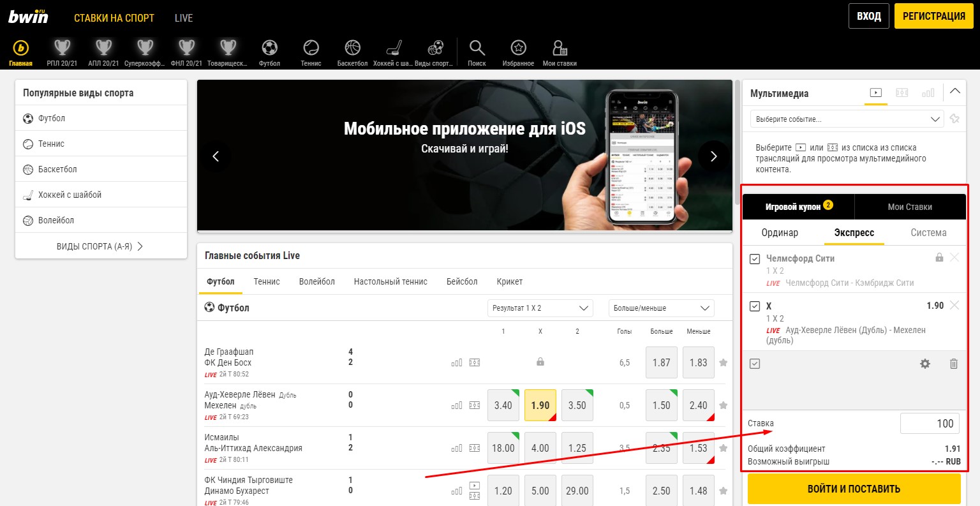Open СТАВКИ НА СПОРТ in header

114,18
